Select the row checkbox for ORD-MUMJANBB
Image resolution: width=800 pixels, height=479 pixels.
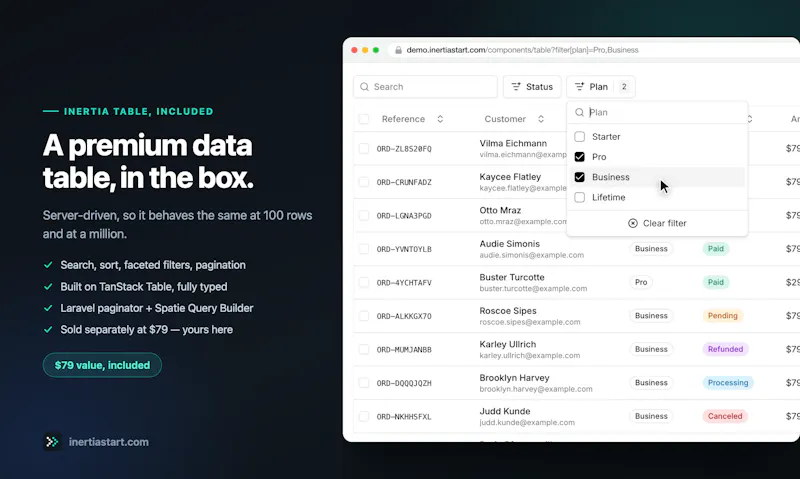point(364,349)
